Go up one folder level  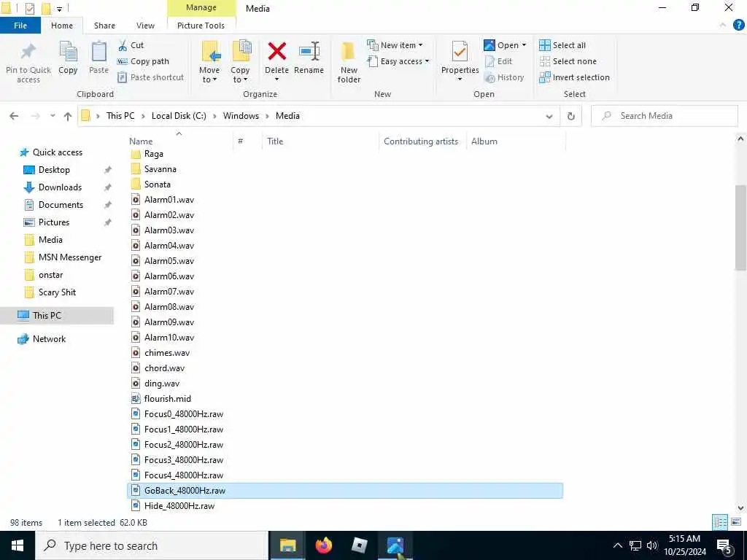(68, 116)
